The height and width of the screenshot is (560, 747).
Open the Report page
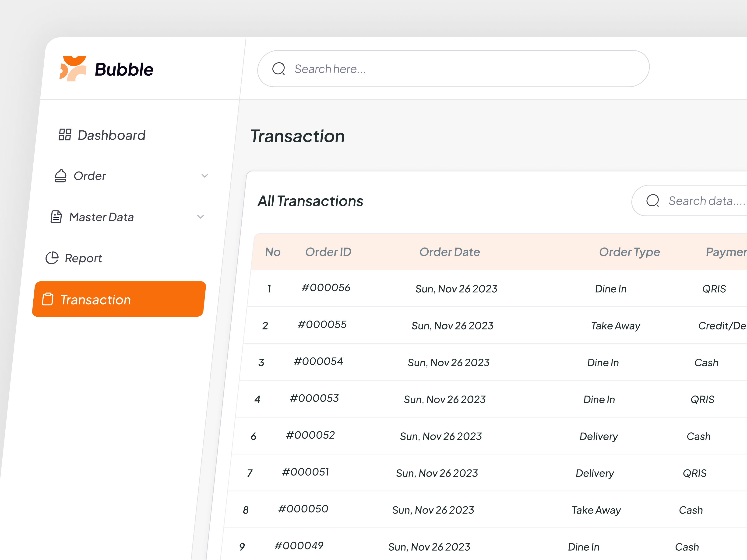83,258
